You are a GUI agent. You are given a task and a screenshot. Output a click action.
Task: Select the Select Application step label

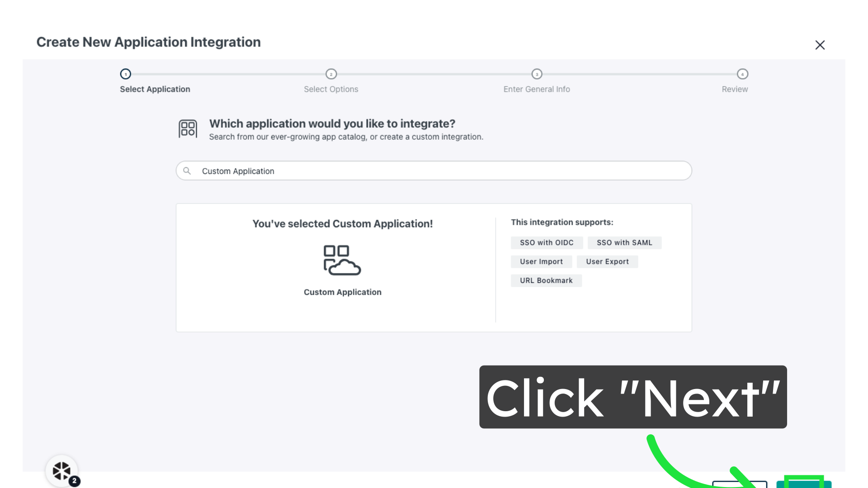point(155,89)
